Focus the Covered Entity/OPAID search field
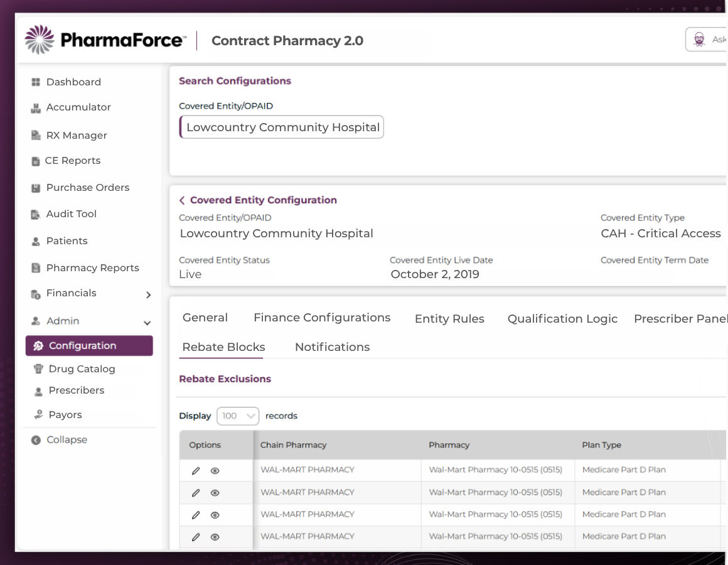728x565 pixels. click(281, 127)
